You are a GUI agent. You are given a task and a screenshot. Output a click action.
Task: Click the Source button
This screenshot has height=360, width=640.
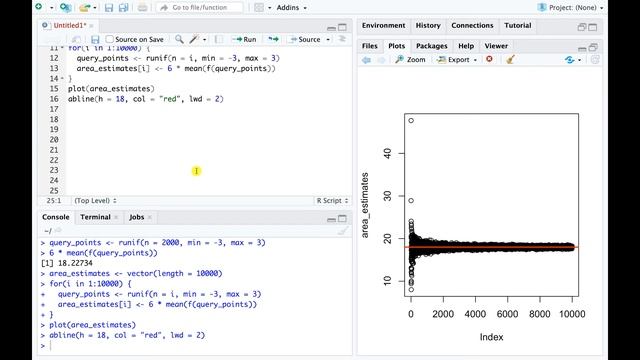tap(305, 39)
